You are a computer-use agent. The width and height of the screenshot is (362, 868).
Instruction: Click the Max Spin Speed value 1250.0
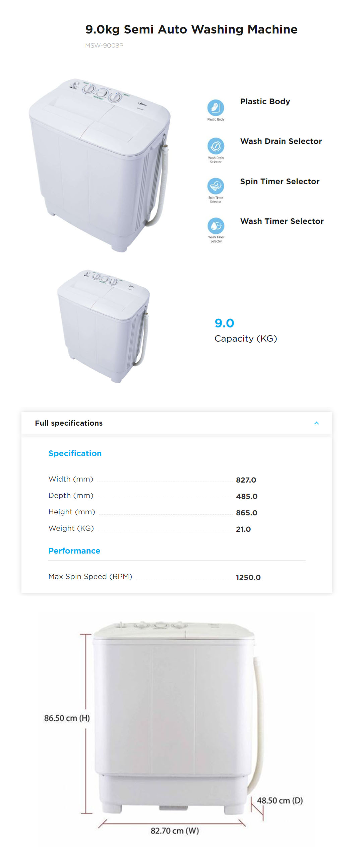coord(248,577)
